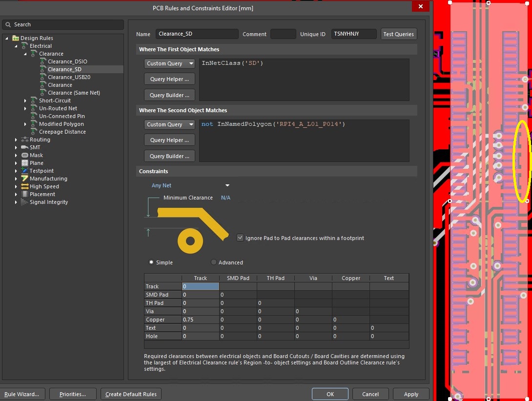Image resolution: width=532 pixels, height=401 pixels.
Task: Toggle Ignore Pad to Pad clearances checkbox
Action: click(x=240, y=238)
